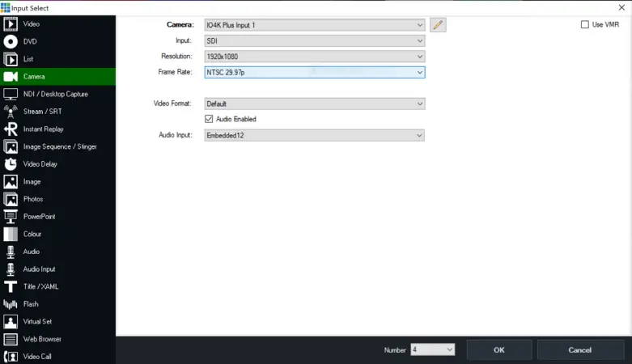The height and width of the screenshot is (364, 632).
Task: Select the Photos label in sidebar
Action: click(33, 199)
